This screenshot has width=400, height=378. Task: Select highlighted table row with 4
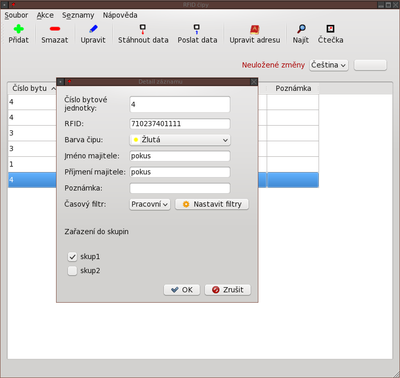(163, 180)
